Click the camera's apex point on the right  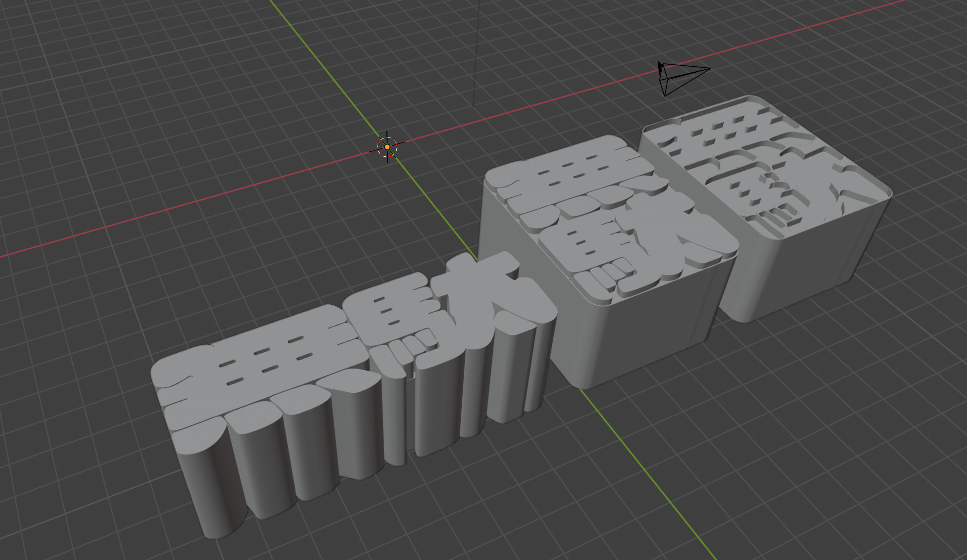(x=710, y=69)
